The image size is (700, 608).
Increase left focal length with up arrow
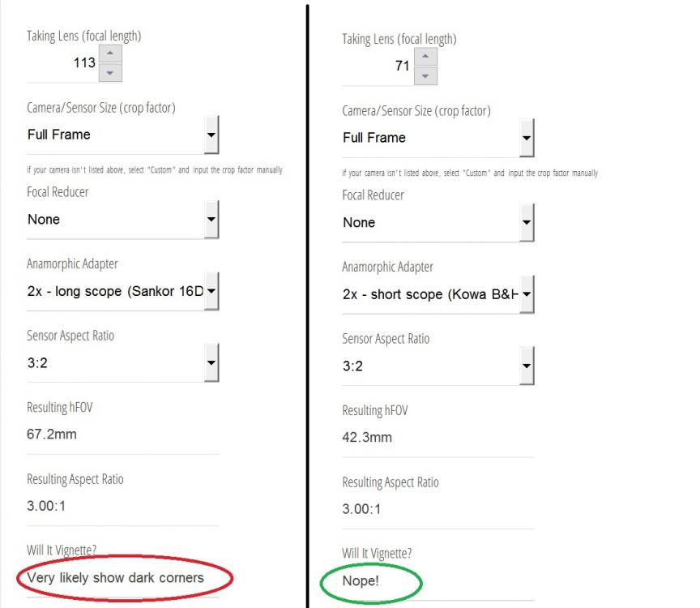[110, 54]
